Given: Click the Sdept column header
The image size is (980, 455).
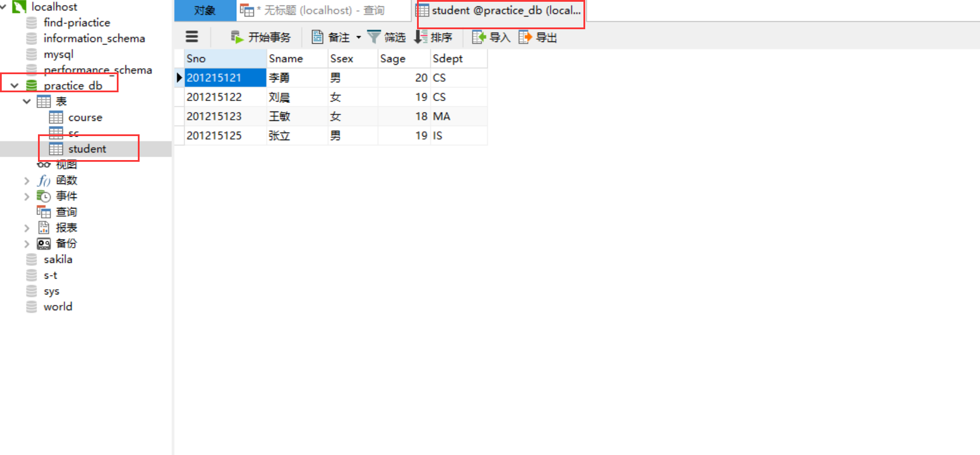Looking at the screenshot, I should point(459,58).
